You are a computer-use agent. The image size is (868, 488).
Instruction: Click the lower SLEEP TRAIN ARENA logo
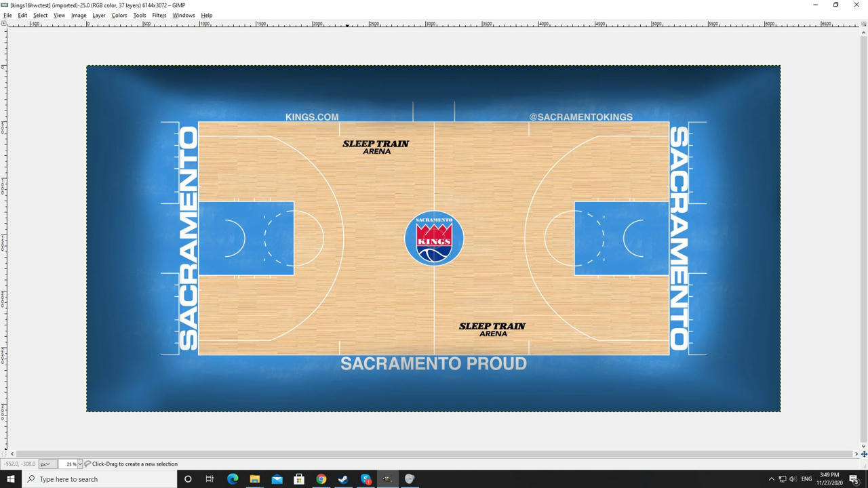(x=492, y=329)
